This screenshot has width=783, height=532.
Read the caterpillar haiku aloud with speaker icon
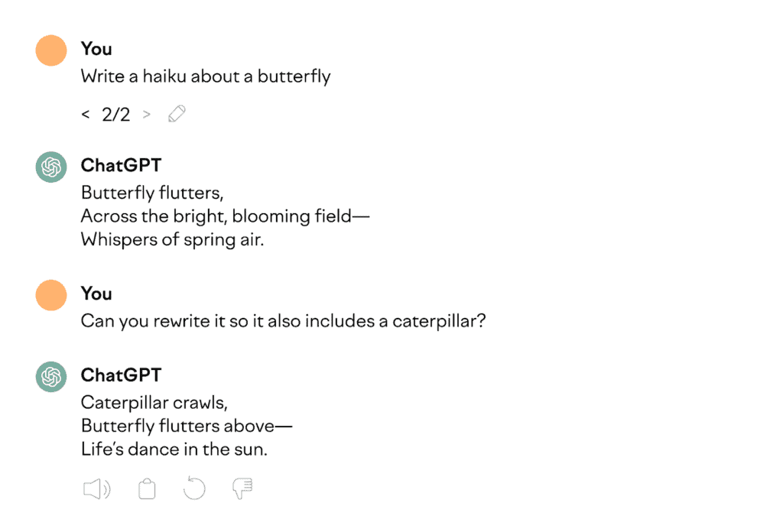click(x=96, y=489)
